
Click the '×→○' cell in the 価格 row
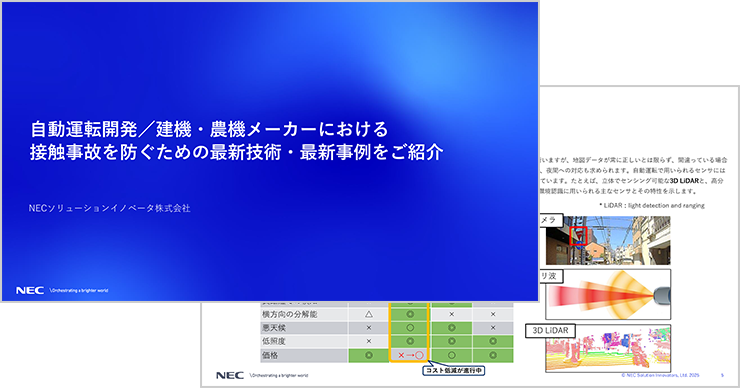pos(410,355)
